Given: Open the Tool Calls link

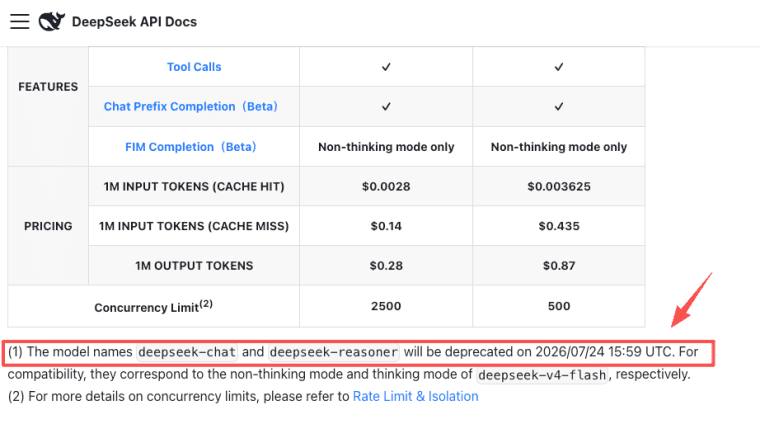Looking at the screenshot, I should click(x=194, y=67).
